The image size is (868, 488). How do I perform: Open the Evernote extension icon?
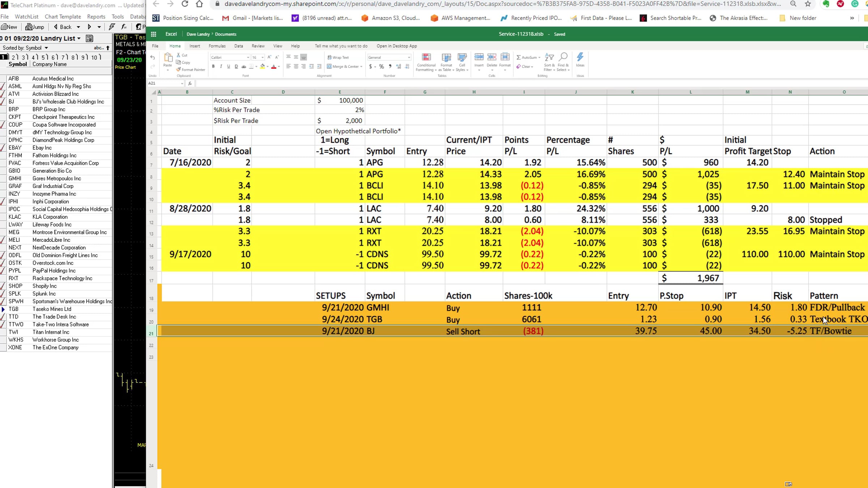point(826,4)
